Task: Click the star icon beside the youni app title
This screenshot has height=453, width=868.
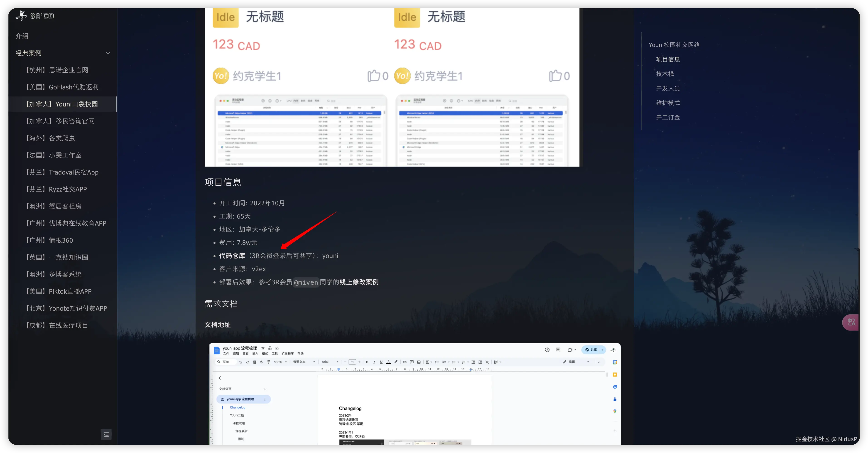Action: pos(263,348)
